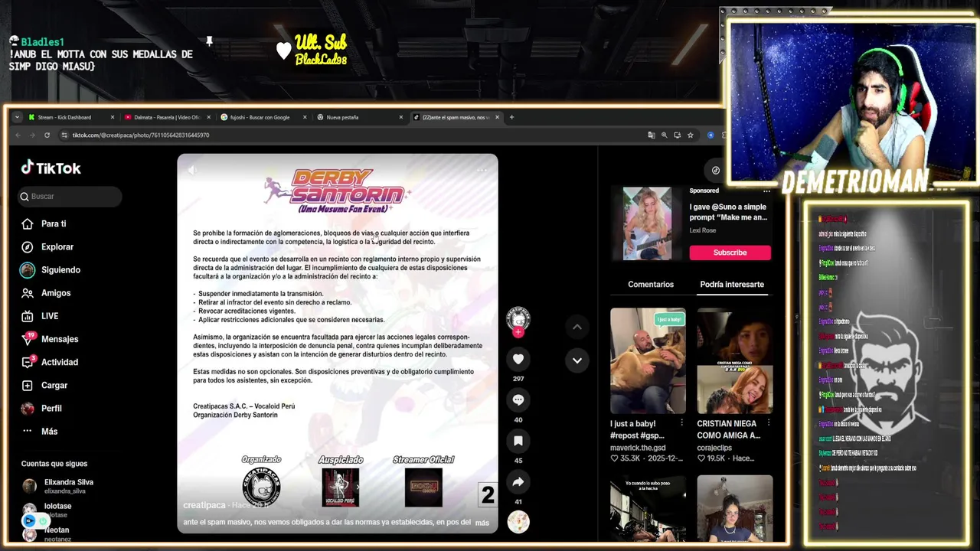The height and width of the screenshot is (551, 980).
Task: Bookmark the page with star icon
Action: pos(690,135)
